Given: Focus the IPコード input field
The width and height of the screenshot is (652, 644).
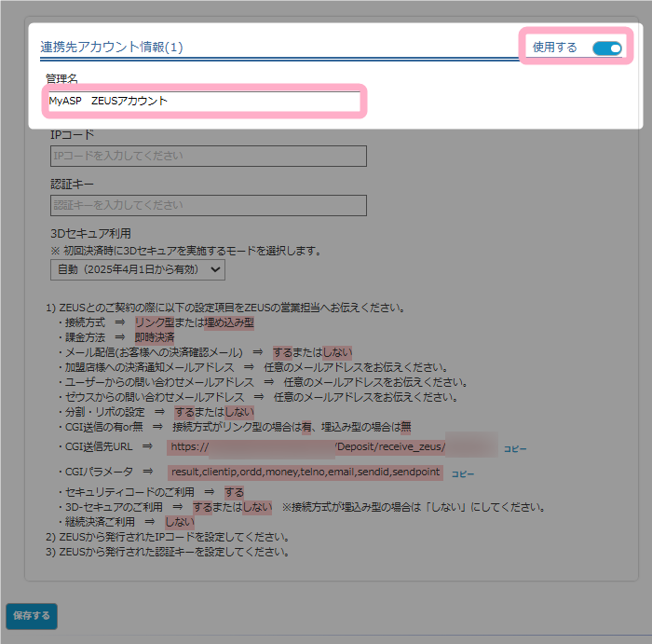Looking at the screenshot, I should pyautogui.click(x=208, y=157).
